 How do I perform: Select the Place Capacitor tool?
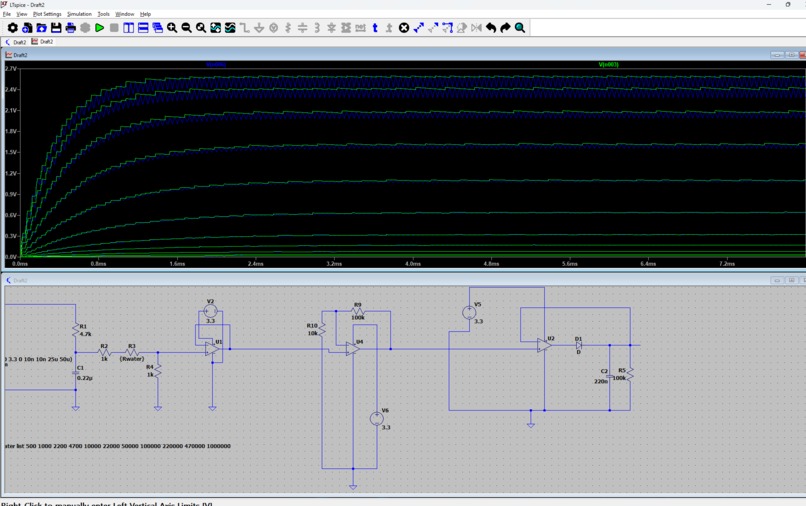click(x=302, y=28)
